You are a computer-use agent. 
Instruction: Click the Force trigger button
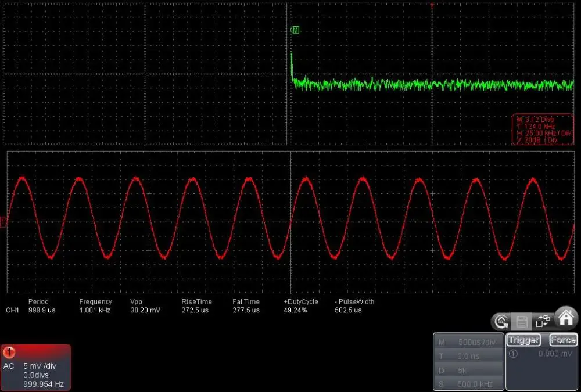563,340
